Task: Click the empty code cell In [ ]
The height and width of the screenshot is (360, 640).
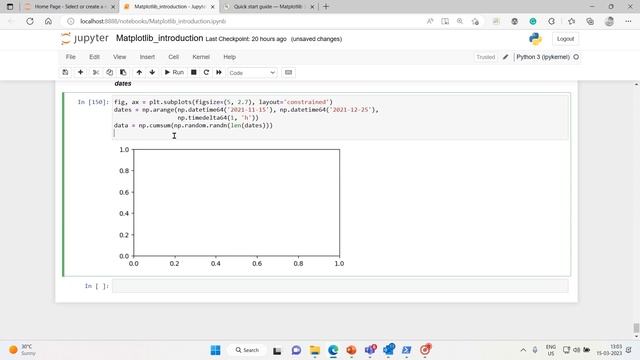Action: pos(340,286)
